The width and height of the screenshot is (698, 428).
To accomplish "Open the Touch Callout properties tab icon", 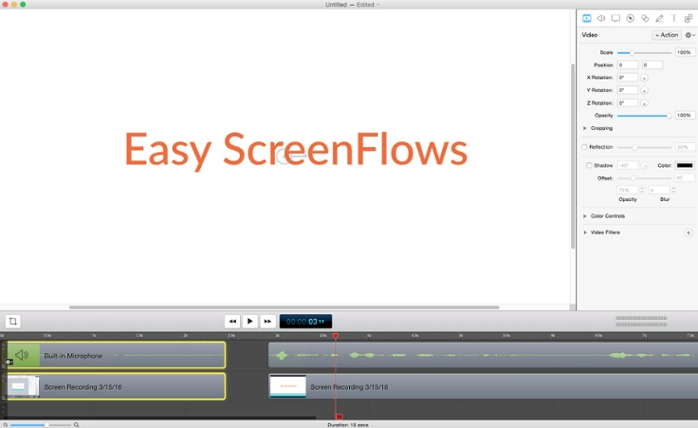I will coord(645,18).
